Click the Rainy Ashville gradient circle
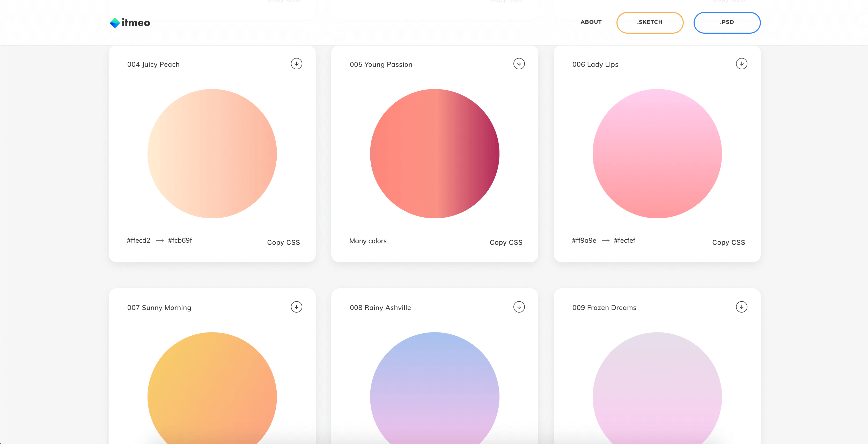Image resolution: width=868 pixels, height=444 pixels. pos(435,387)
